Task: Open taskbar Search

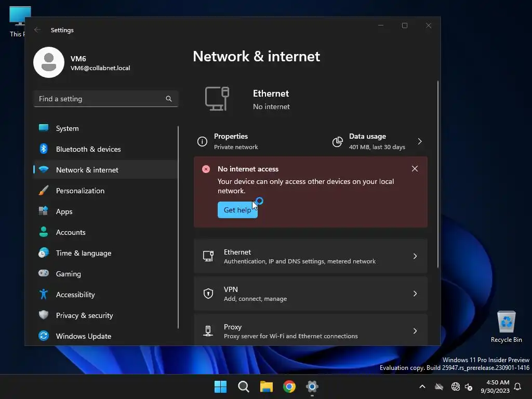Action: (x=244, y=387)
